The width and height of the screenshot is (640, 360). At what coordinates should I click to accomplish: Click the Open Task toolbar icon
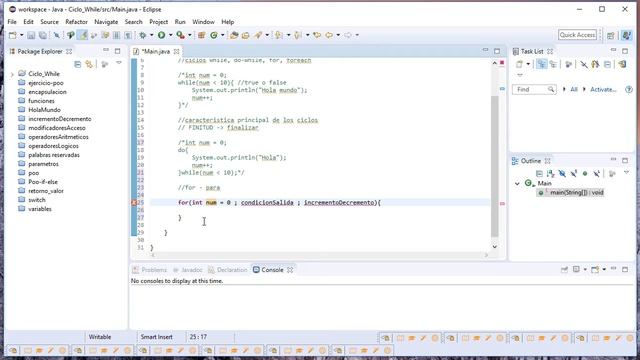click(245, 35)
